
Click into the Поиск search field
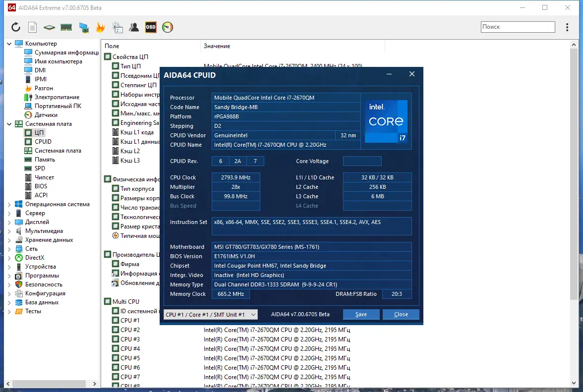pyautogui.click(x=518, y=27)
